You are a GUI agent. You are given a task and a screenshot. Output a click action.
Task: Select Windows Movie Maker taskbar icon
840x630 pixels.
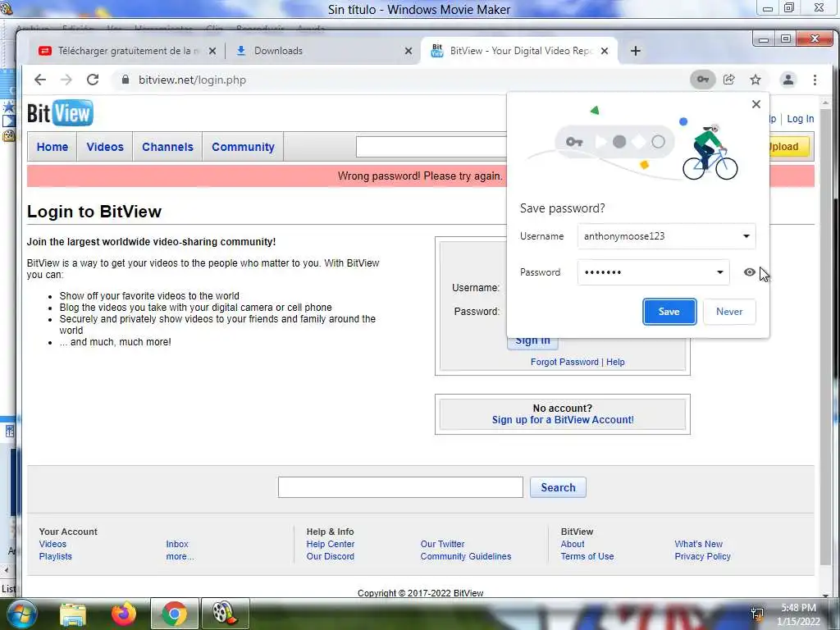(x=225, y=614)
